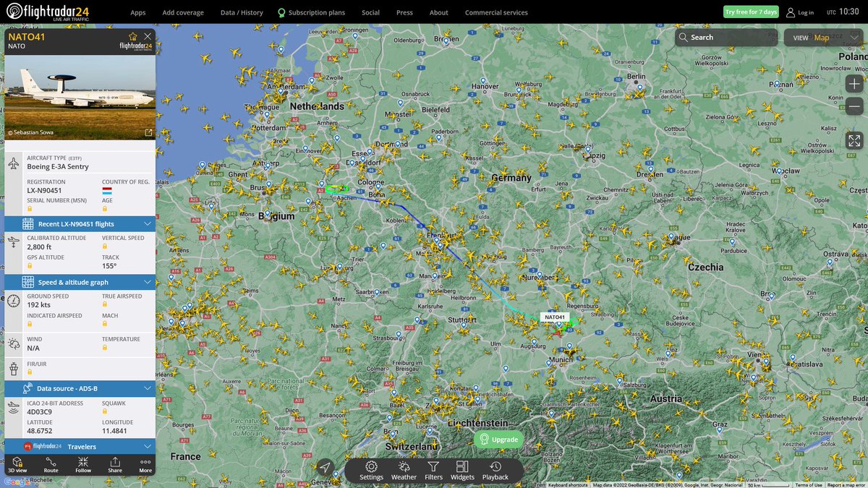This screenshot has width=868, height=488.
Task: Click the locked GPS Altitude padlock
Action: (30, 266)
